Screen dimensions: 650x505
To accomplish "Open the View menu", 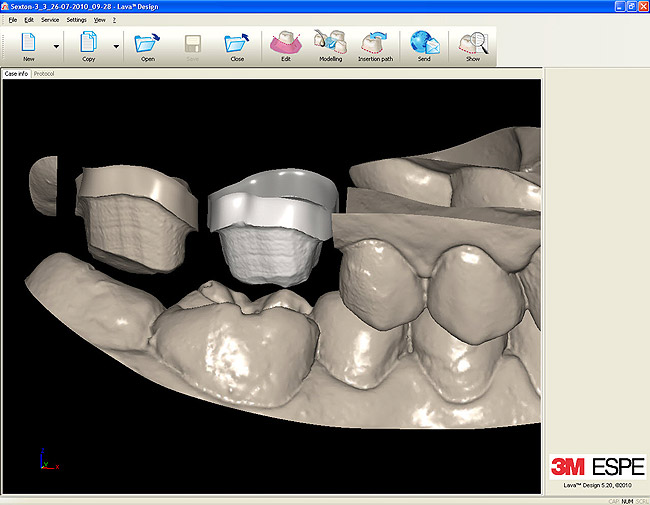I will pyautogui.click(x=99, y=20).
